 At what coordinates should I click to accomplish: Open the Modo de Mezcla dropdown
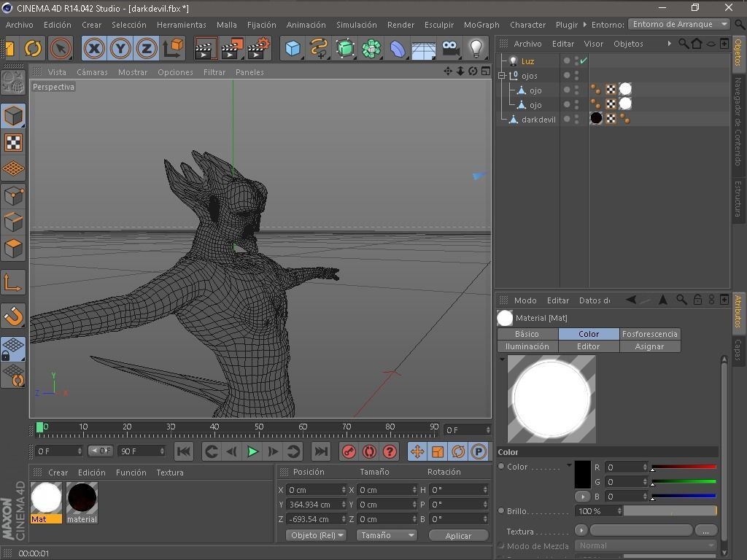click(x=646, y=545)
